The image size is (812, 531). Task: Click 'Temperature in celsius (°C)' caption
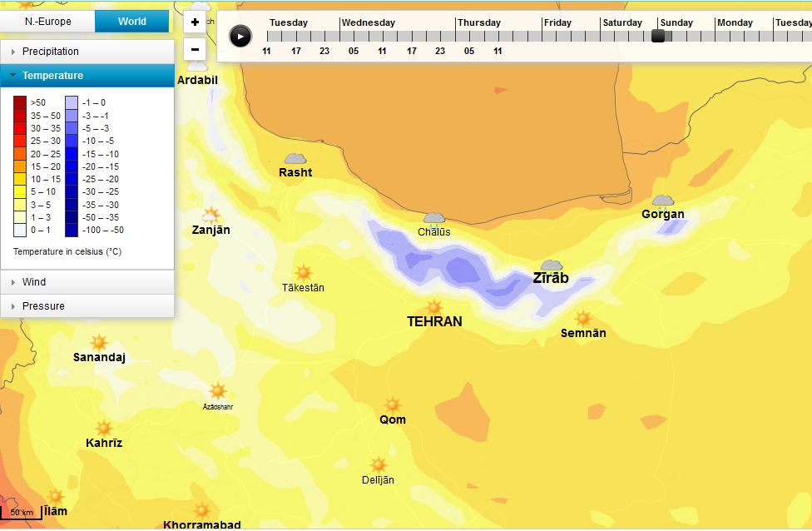pos(67,252)
